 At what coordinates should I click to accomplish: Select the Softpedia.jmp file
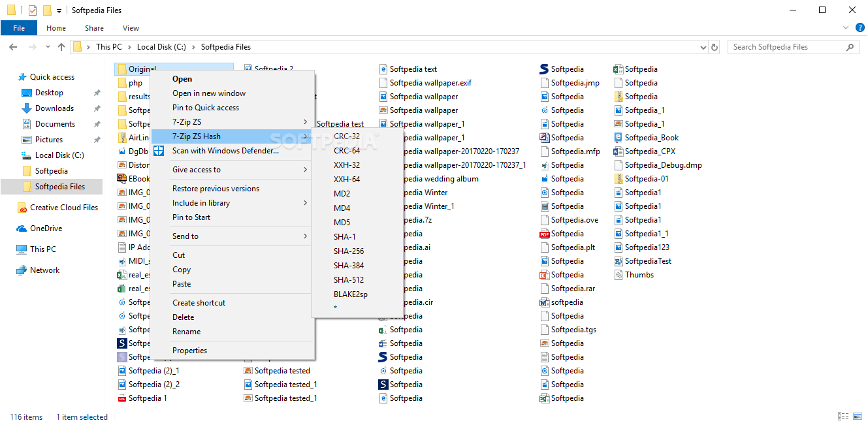pyautogui.click(x=570, y=83)
